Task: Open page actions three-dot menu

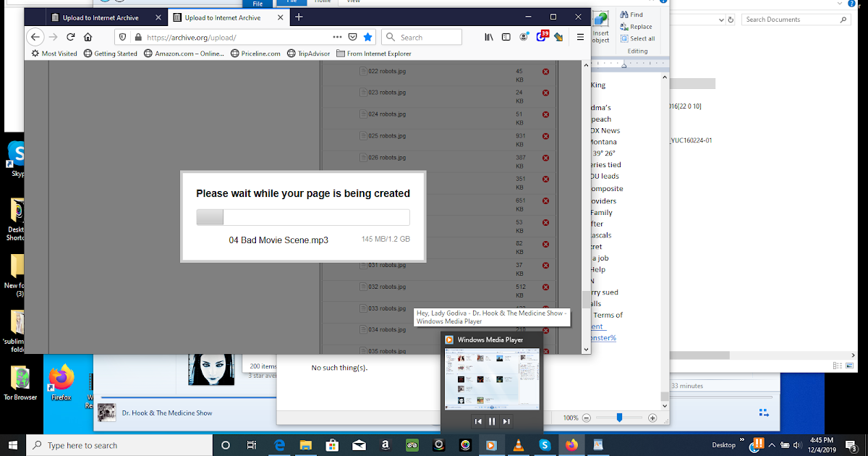Action: point(337,37)
